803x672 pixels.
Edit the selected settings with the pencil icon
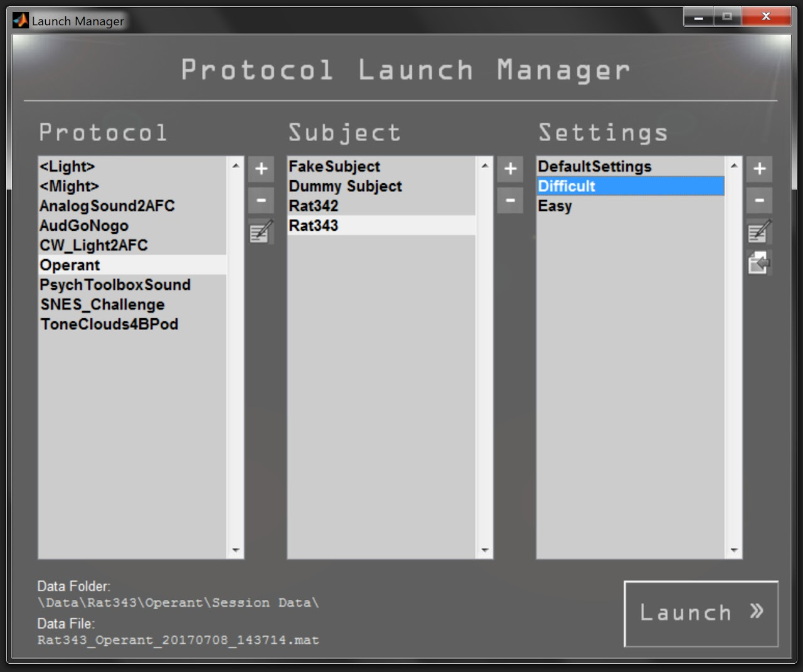[759, 232]
